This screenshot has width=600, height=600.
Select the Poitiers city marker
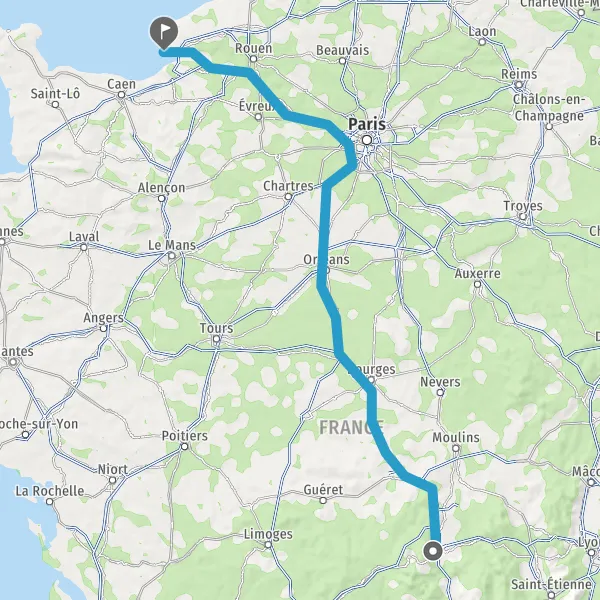click(x=185, y=447)
